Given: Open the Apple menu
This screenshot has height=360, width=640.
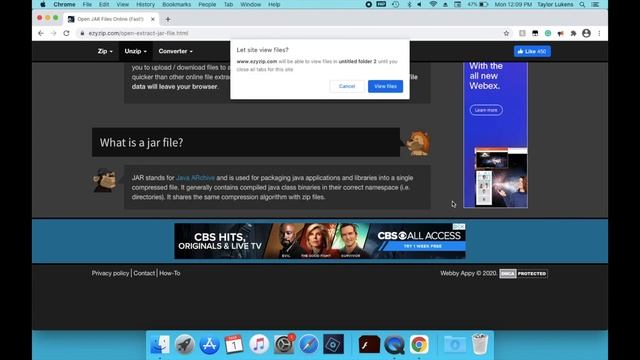Looking at the screenshot, I should (42, 4).
